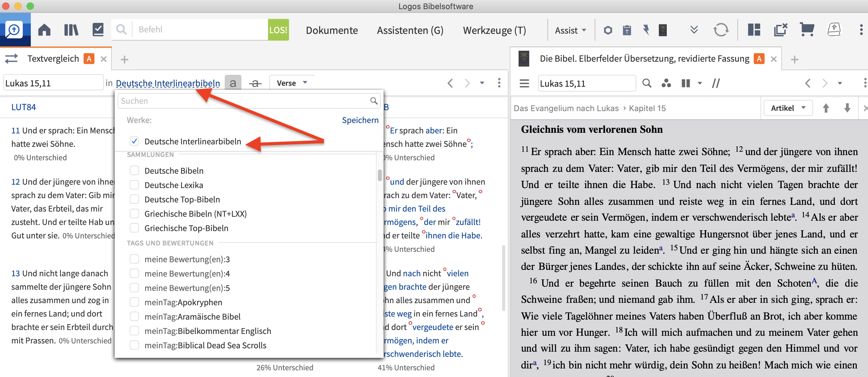Open the Logos Bible search icon
The image size is (868, 377).
click(14, 30)
